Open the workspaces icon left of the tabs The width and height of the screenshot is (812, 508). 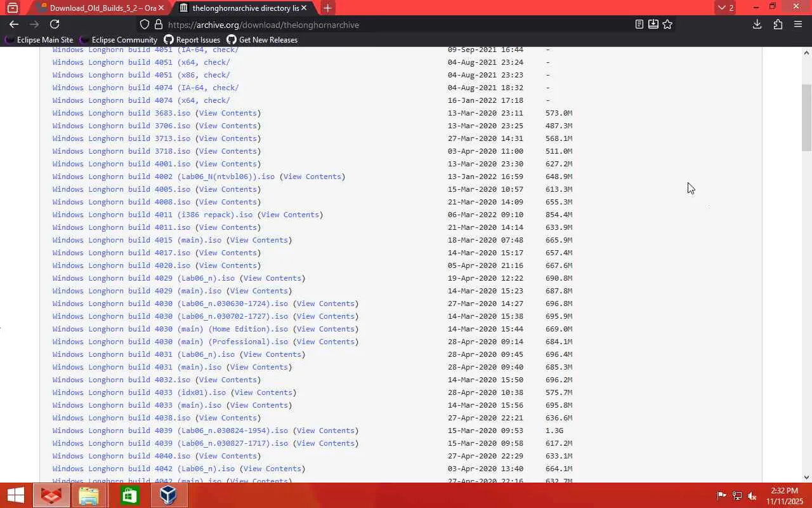[x=13, y=8]
